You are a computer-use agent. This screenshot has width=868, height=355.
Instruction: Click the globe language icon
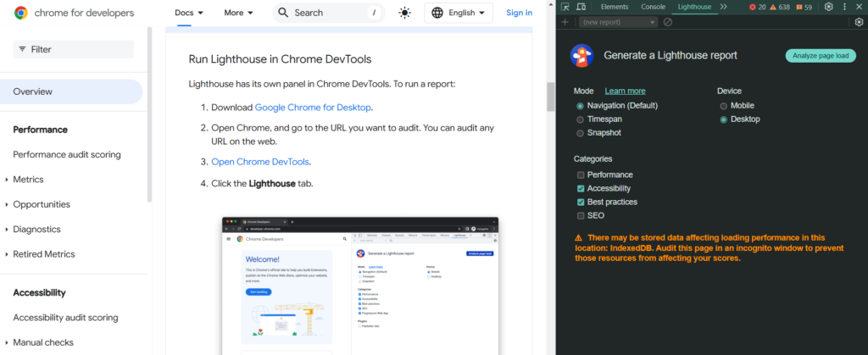[437, 13]
